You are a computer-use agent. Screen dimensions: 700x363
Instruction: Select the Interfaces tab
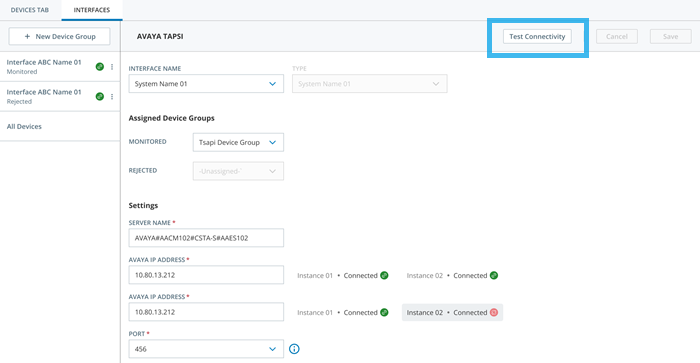pyautogui.click(x=92, y=10)
